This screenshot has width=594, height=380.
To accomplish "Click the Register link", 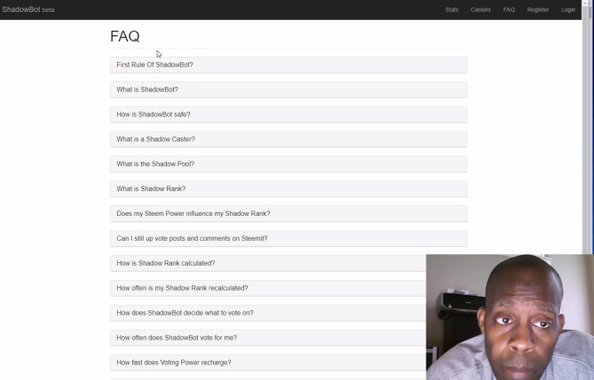I will point(538,10).
